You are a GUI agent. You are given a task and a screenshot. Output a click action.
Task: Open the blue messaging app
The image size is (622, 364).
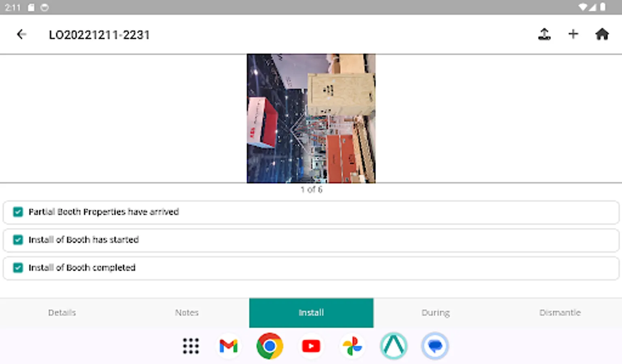point(435,346)
